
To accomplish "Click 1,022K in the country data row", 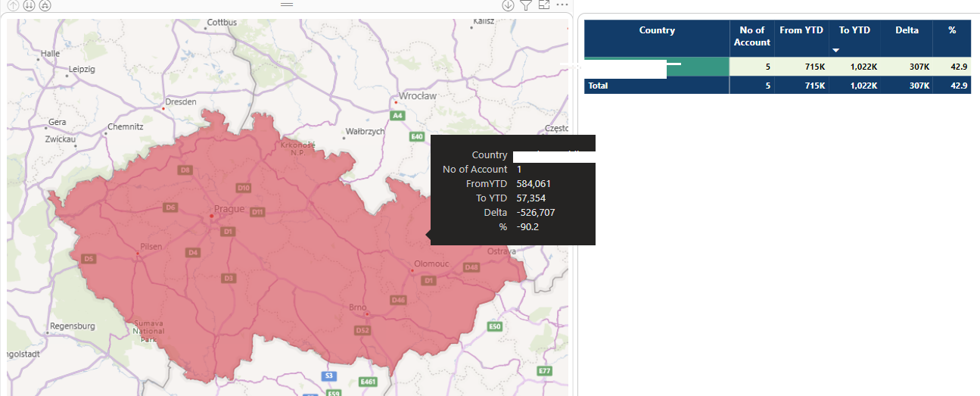I will tap(862, 67).
